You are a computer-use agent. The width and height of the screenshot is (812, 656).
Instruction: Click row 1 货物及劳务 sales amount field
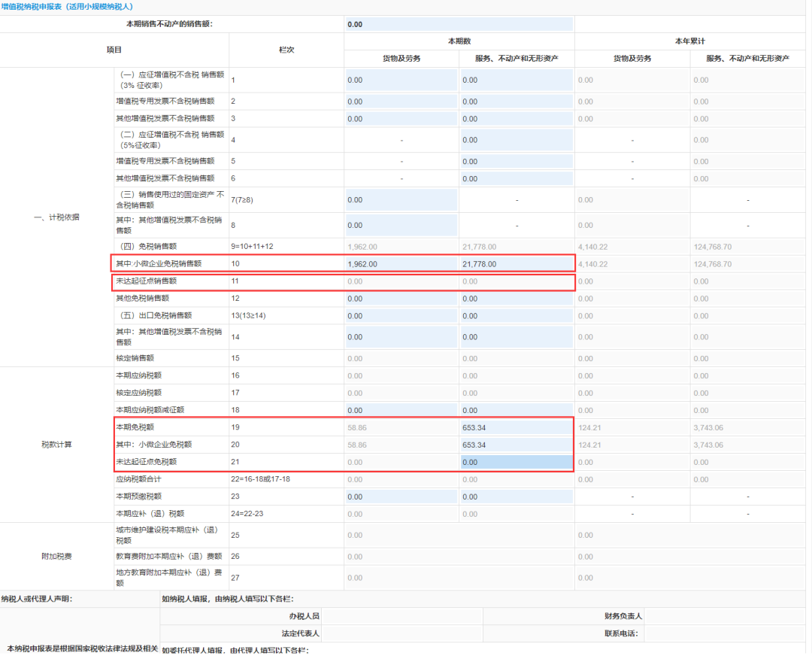coord(401,80)
